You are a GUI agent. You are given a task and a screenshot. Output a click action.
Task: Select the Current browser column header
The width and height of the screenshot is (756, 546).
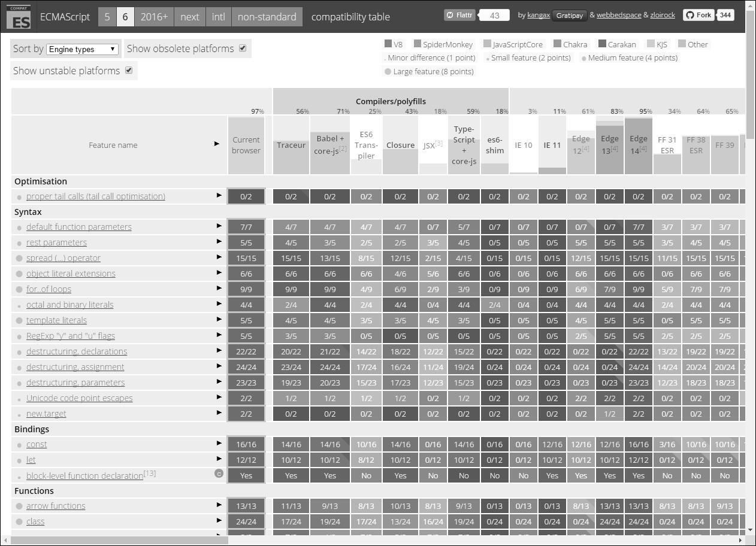point(246,145)
